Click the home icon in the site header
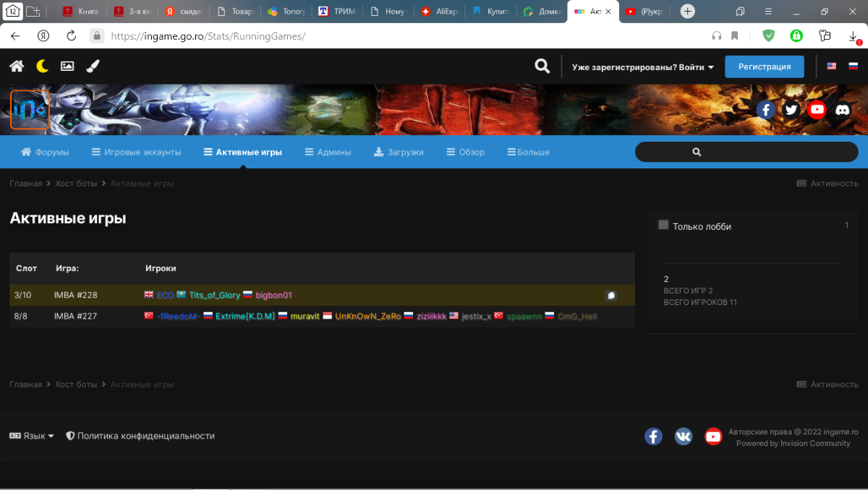 pos(17,66)
